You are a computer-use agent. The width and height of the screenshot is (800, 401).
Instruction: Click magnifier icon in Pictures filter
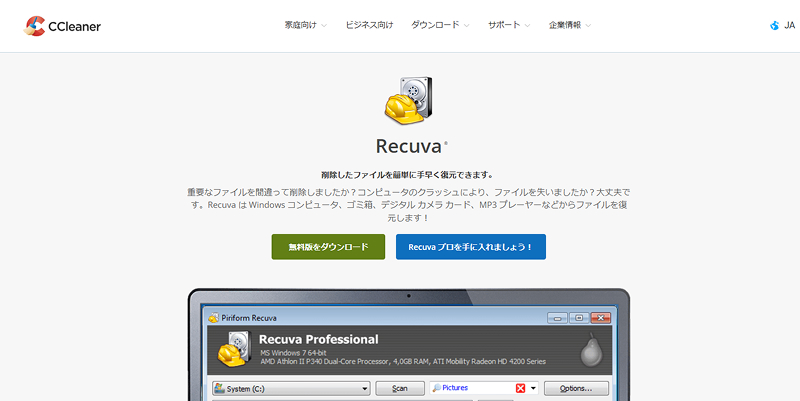coord(436,388)
